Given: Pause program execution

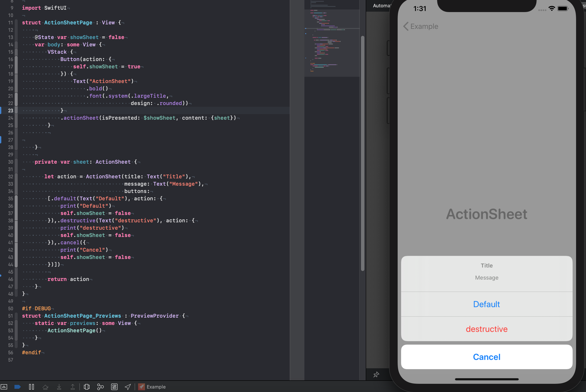Looking at the screenshot, I should tap(32, 386).
